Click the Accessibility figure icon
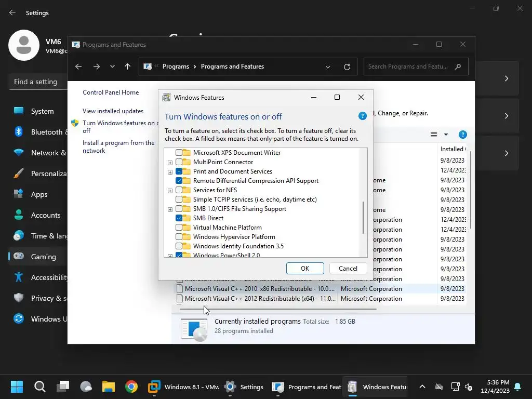Image resolution: width=532 pixels, height=399 pixels. pyautogui.click(x=19, y=277)
